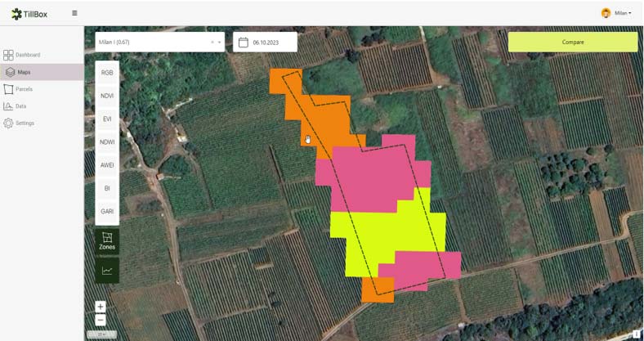Show the GARI index layer
This screenshot has width=644, height=341.
pyautogui.click(x=107, y=211)
